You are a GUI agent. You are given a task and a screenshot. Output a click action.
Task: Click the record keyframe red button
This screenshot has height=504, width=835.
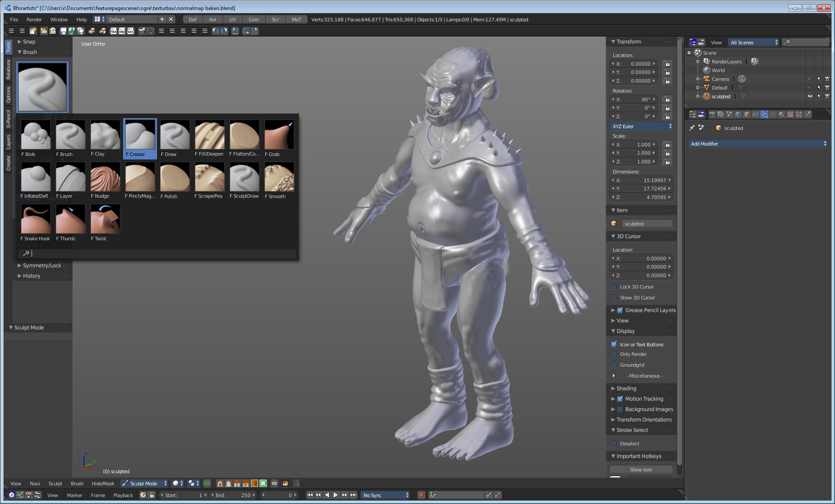pyautogui.click(x=421, y=495)
